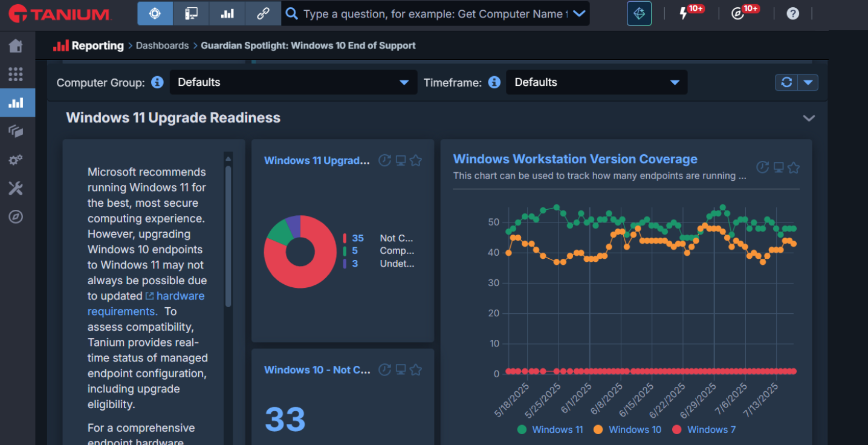
Task: Collapse the Windows 11 Upgrade Readiness section
Action: click(x=809, y=118)
